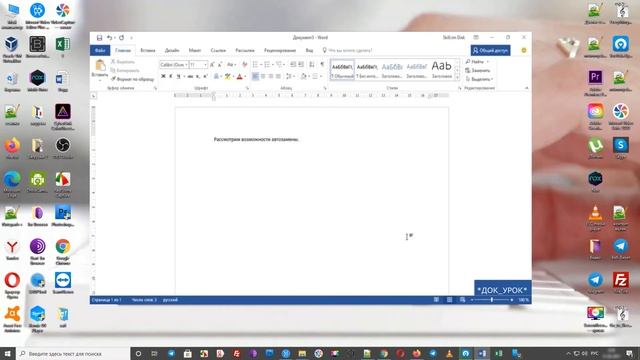This screenshot has width=640, height=360.
Task: Apply paragraph shading with the paint bucket
Action: tap(303, 76)
